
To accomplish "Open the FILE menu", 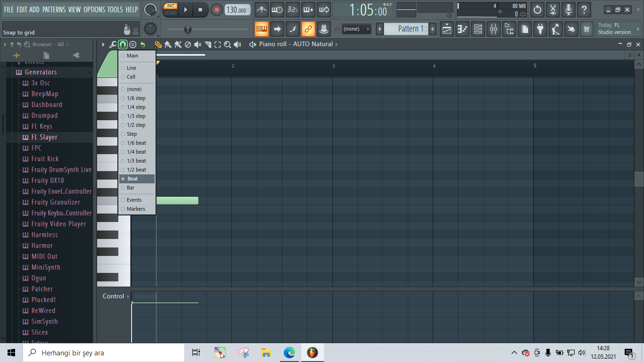I will coord(8,9).
